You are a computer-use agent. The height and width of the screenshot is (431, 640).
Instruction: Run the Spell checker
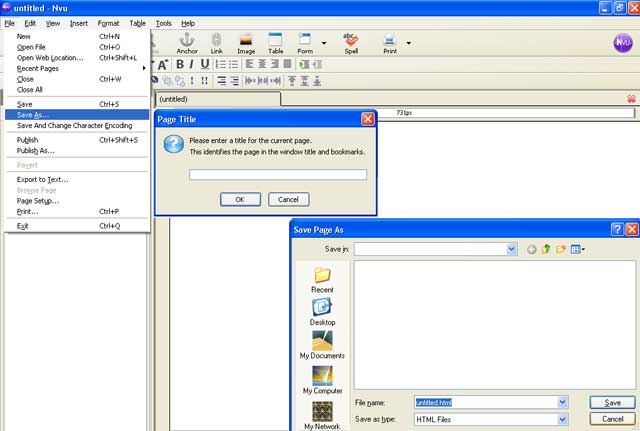(351, 43)
